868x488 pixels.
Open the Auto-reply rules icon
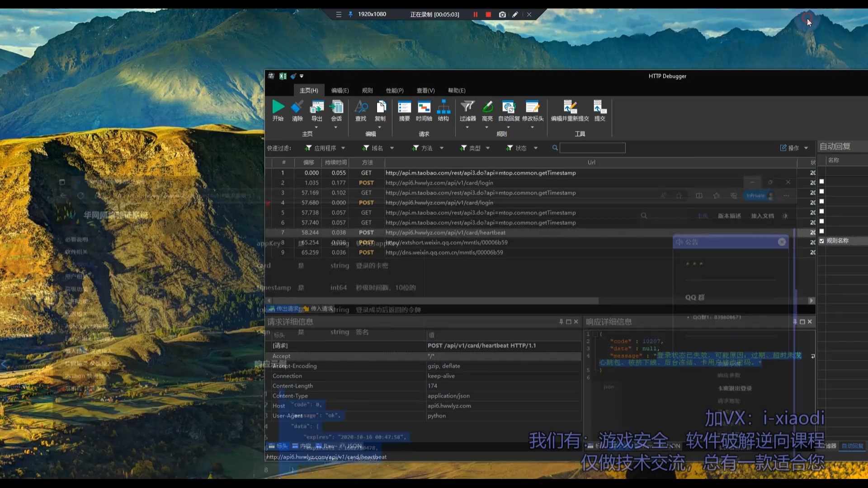[509, 107]
